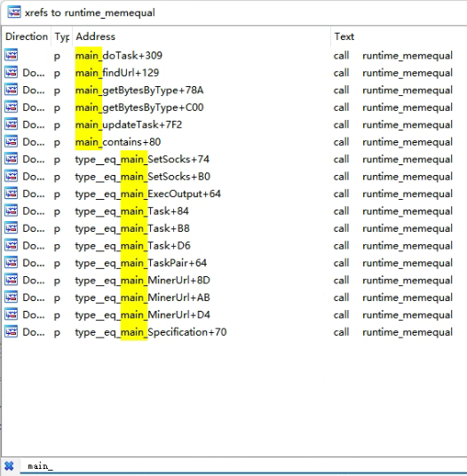The width and height of the screenshot is (467, 476).
Task: Click the xref icon for main_findUrl+129
Action: click(x=11, y=72)
